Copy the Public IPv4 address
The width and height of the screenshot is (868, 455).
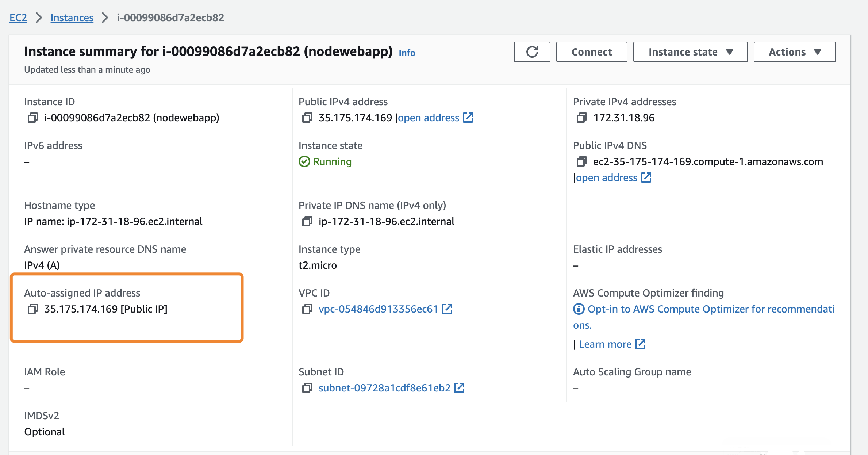click(307, 118)
